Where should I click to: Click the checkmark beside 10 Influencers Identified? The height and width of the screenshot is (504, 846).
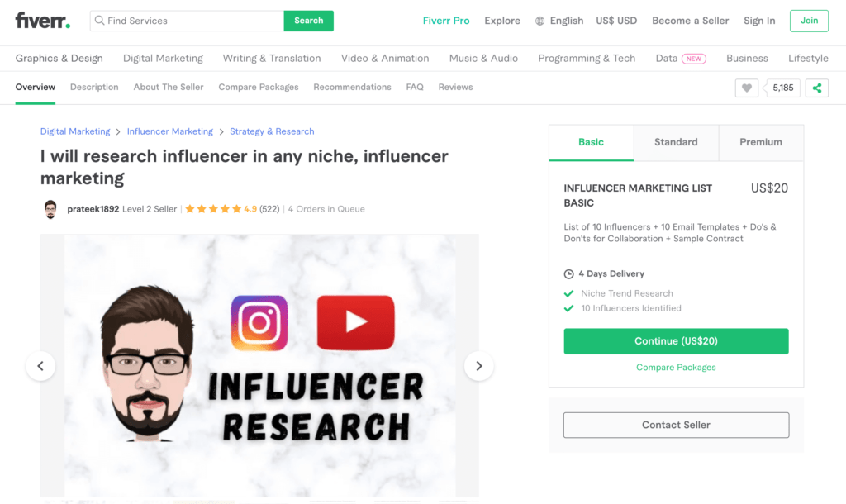pos(570,307)
